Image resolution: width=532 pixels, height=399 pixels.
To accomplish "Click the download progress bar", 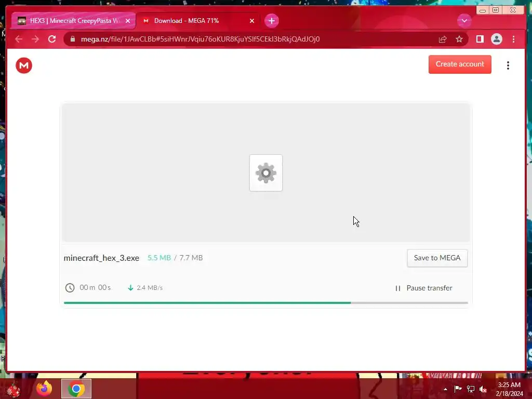I will [265, 303].
